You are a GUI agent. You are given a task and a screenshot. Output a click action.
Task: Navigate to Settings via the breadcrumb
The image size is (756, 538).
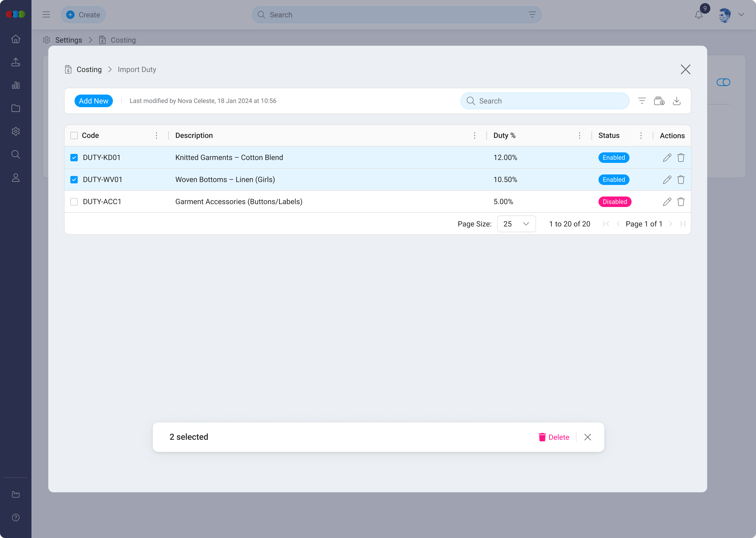click(x=69, y=40)
